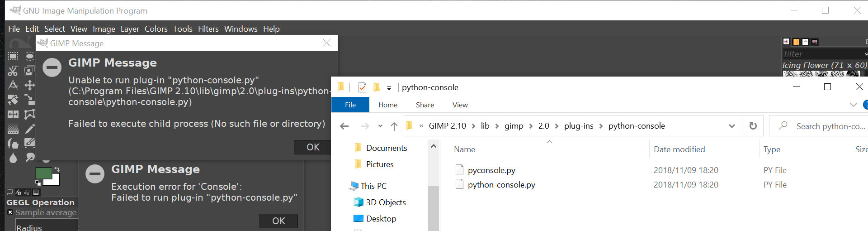Click the Search python-console field
The width and height of the screenshot is (868, 231).
(x=819, y=126)
